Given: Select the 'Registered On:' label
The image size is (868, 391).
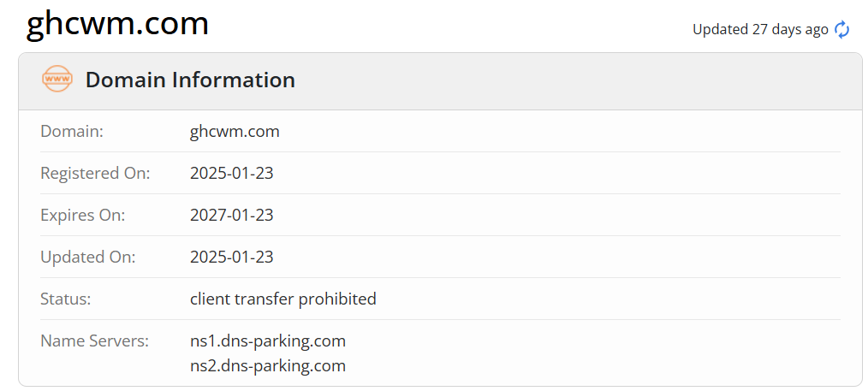Looking at the screenshot, I should tap(95, 174).
